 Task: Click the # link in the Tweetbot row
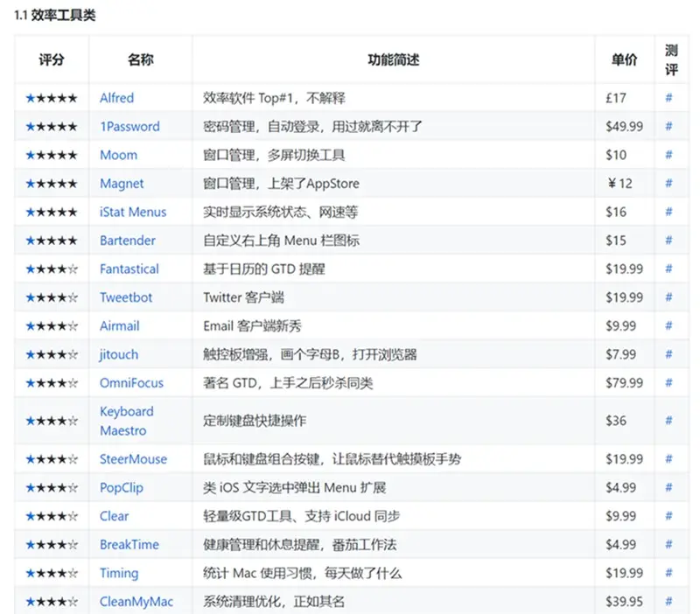tap(668, 297)
